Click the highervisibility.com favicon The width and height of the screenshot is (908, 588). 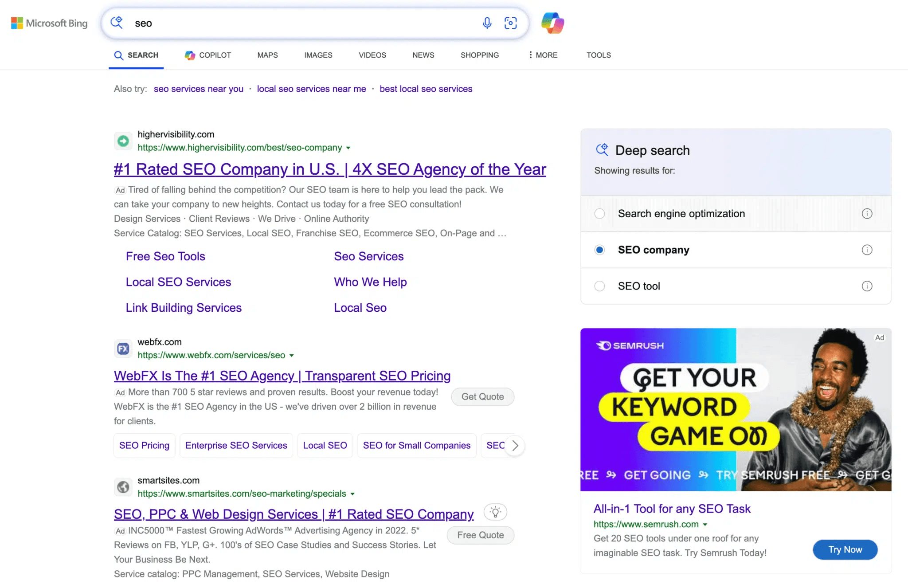pos(123,141)
